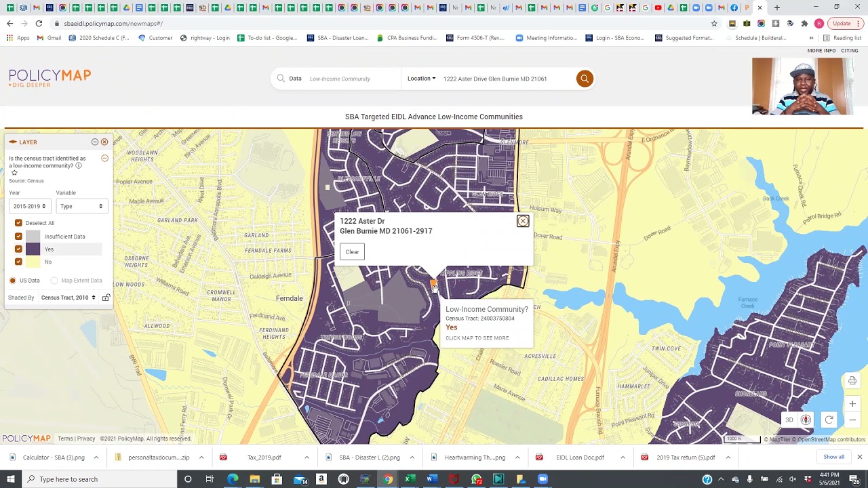Viewport: 868px width, 488px height.
Task: Toggle the Deselect All checkbox
Action: pyautogui.click(x=18, y=223)
